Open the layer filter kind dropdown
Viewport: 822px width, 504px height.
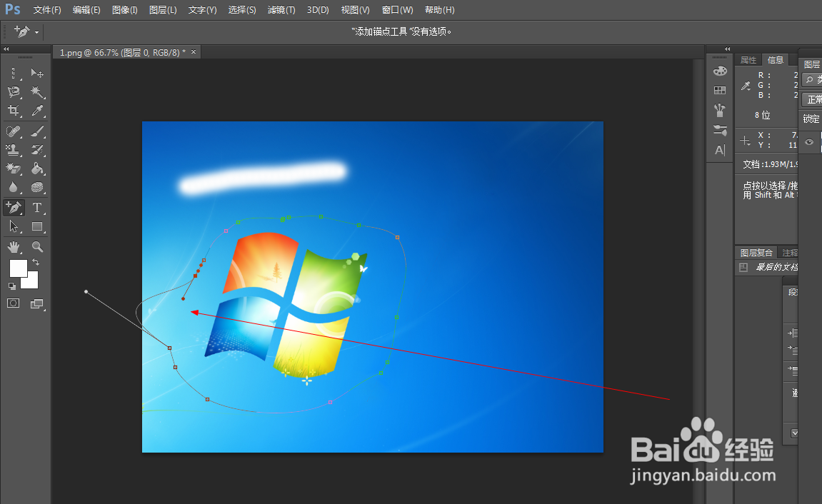(811, 80)
